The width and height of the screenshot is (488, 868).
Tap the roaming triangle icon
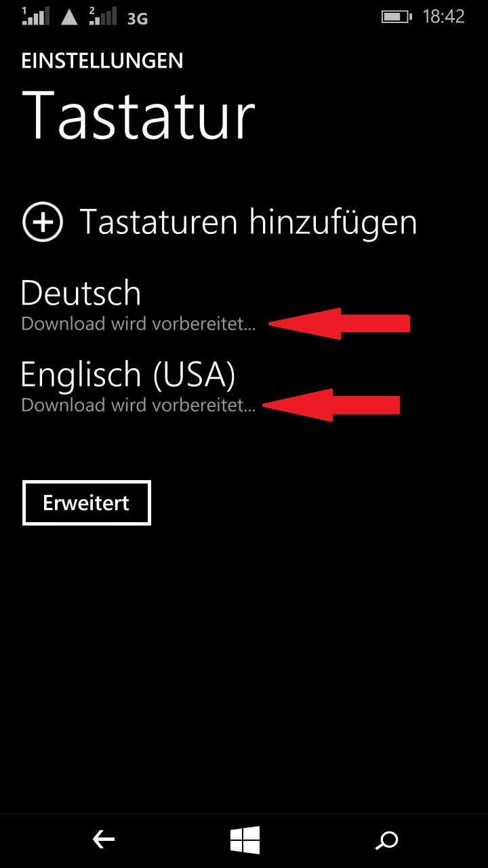69,17
